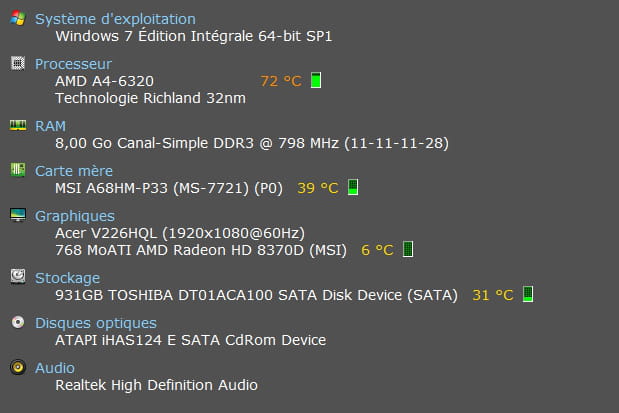This screenshot has height=413, width=619.
Task: Click the Disques optiques disc icon
Action: (x=17, y=323)
